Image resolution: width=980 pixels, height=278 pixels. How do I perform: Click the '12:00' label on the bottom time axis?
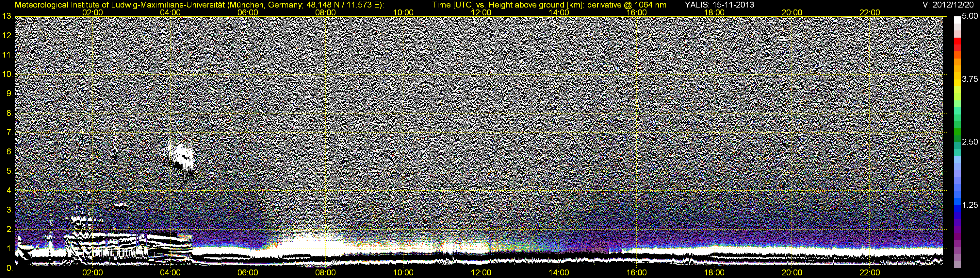point(481,273)
